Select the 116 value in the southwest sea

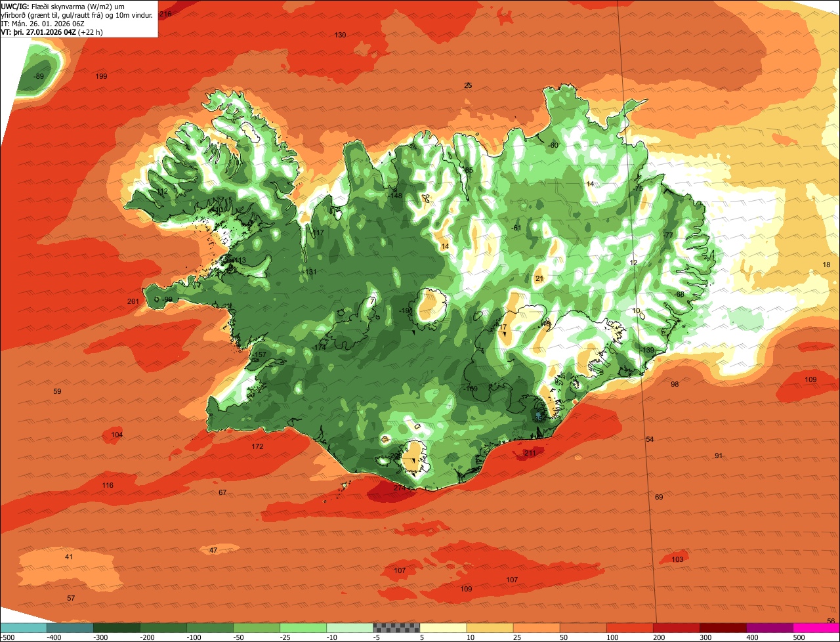click(108, 485)
